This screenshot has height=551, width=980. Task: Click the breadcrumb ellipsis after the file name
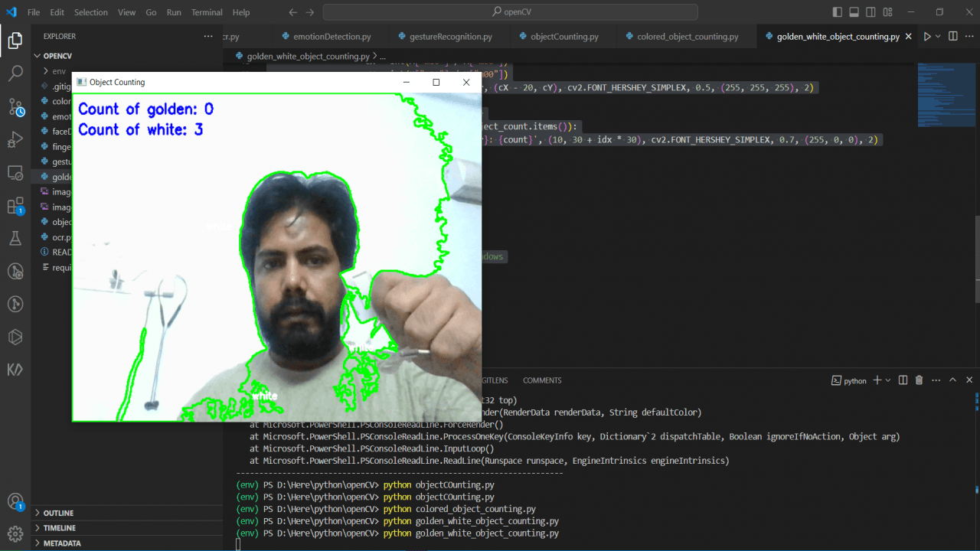pyautogui.click(x=383, y=56)
